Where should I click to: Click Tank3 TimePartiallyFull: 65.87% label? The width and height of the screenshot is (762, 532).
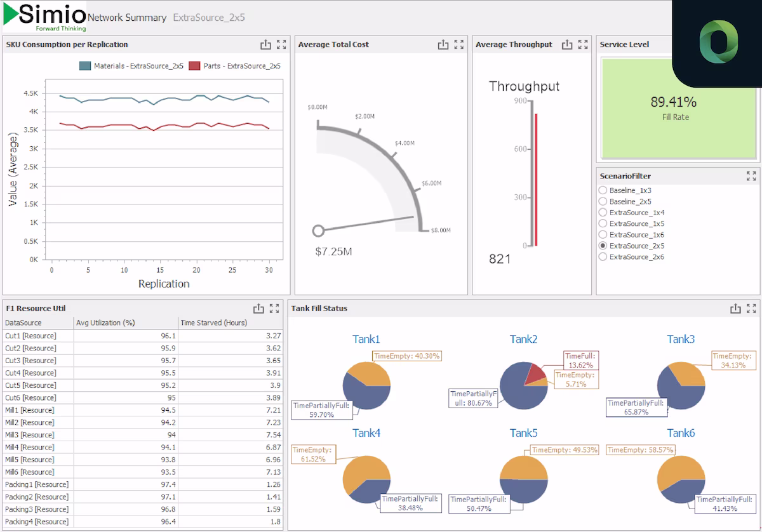[x=637, y=408]
